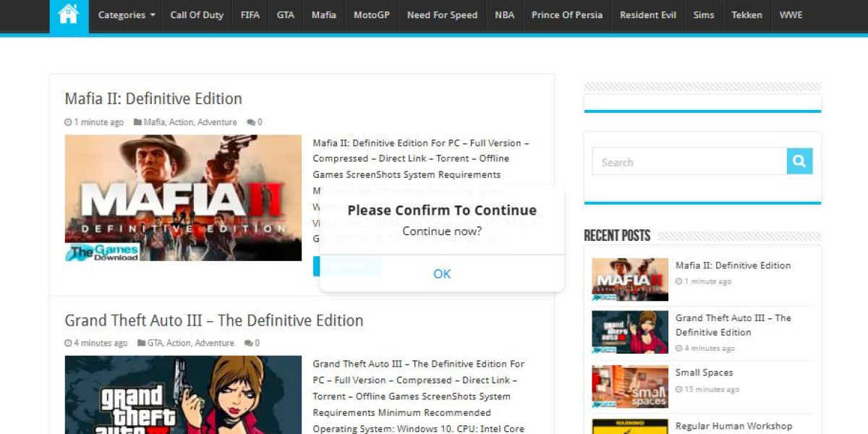Open Mafia II: Definitive Edition recent post link
The height and width of the screenshot is (434, 868).
733,265
